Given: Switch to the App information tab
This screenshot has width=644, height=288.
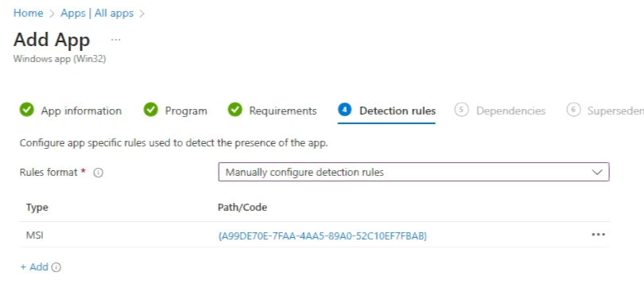Looking at the screenshot, I should (x=81, y=111).
